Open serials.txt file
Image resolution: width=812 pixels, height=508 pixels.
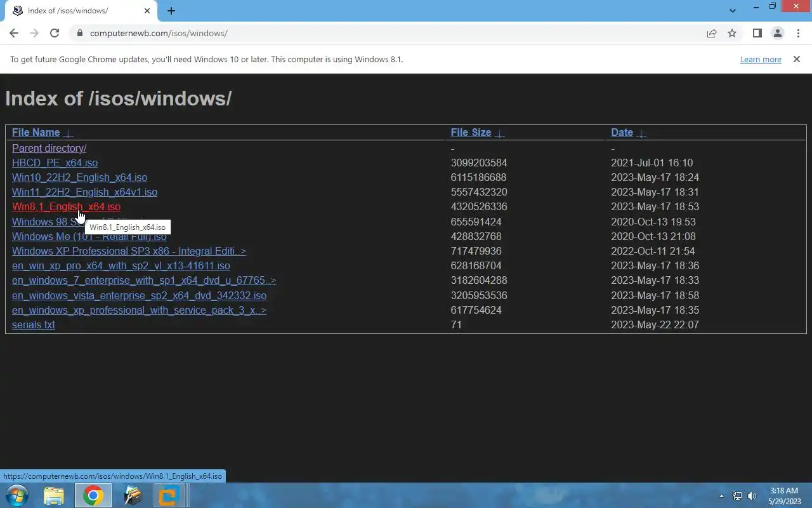point(34,324)
